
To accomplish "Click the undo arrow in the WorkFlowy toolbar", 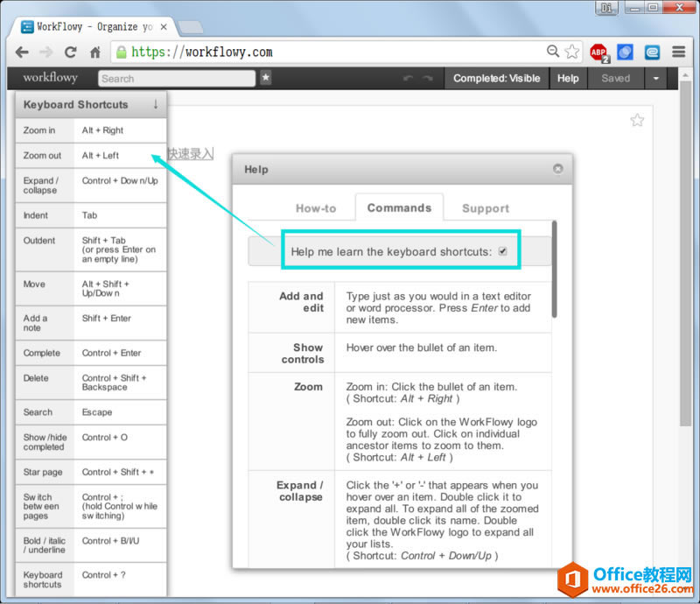I will 408,78.
